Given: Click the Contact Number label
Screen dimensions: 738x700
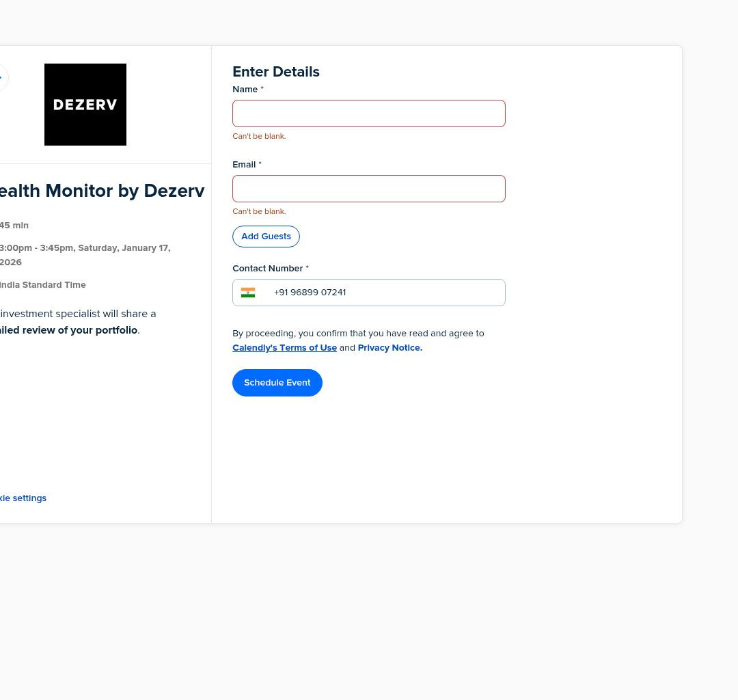Looking at the screenshot, I should pyautogui.click(x=267, y=269).
